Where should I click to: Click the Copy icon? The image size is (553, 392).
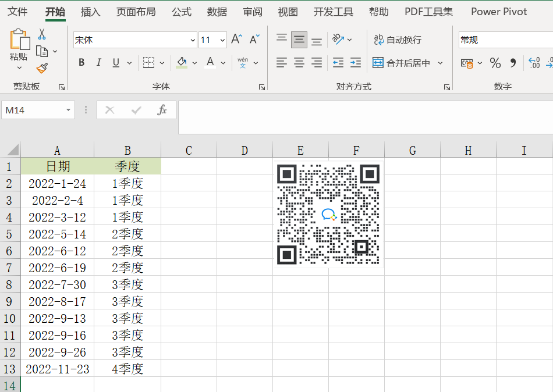(42, 51)
